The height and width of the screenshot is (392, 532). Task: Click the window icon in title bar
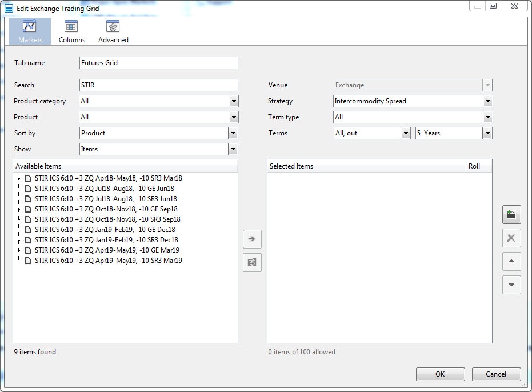[9, 8]
